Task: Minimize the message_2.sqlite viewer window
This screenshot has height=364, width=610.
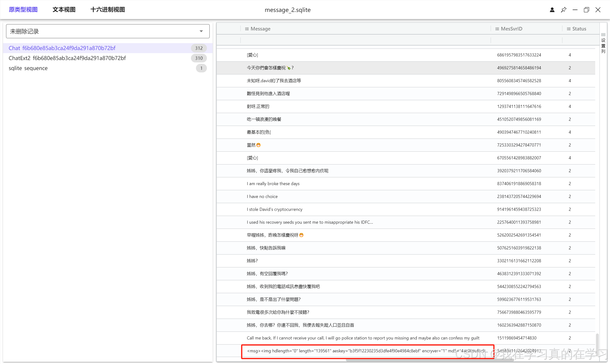Action: point(575,10)
